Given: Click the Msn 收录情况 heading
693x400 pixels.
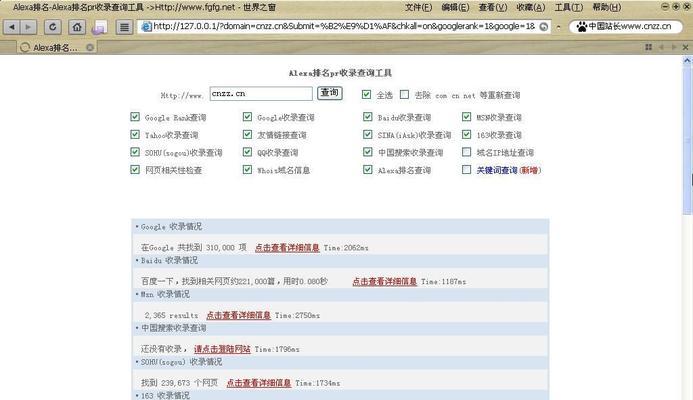Looking at the screenshot, I should (165, 294).
